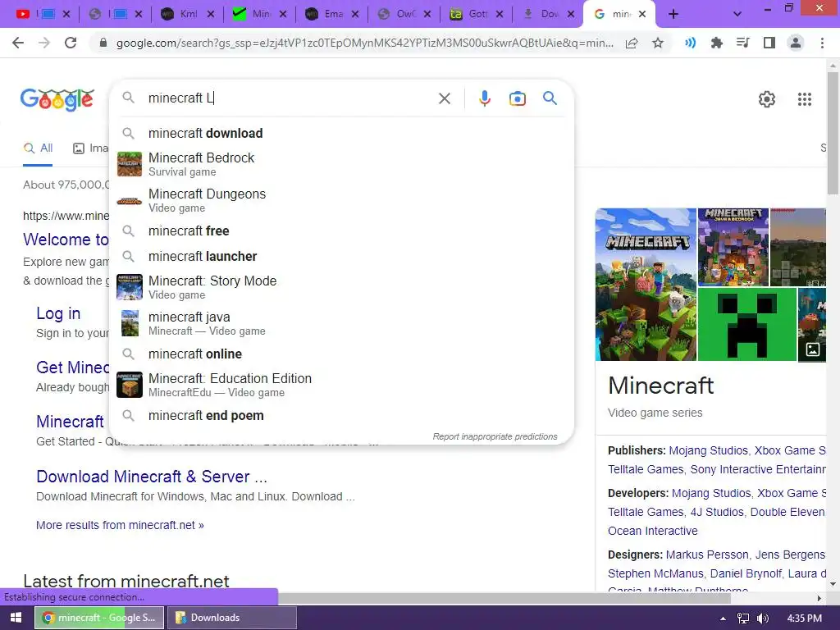The image size is (840, 630).
Task: Choose suggestion Minecraft: Story Mode
Action: click(342, 287)
